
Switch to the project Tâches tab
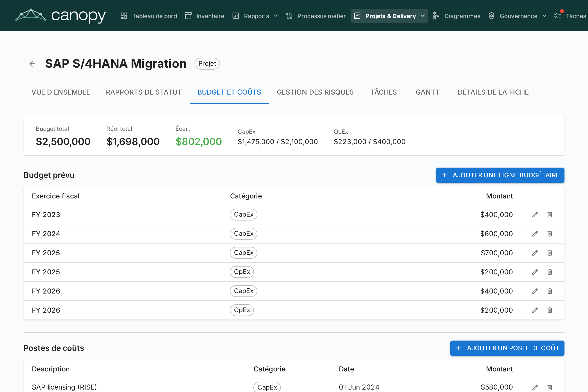pos(383,92)
